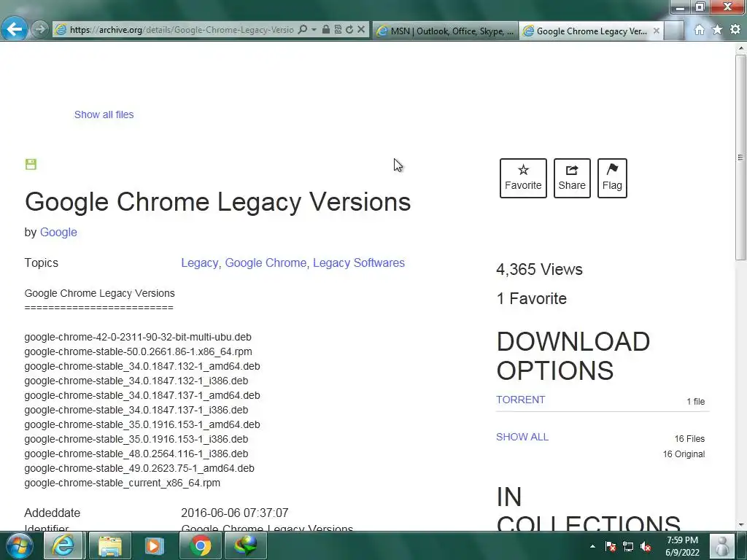Show hidden tray icons arrow
Viewport: 747px width, 560px height.
coord(592,546)
